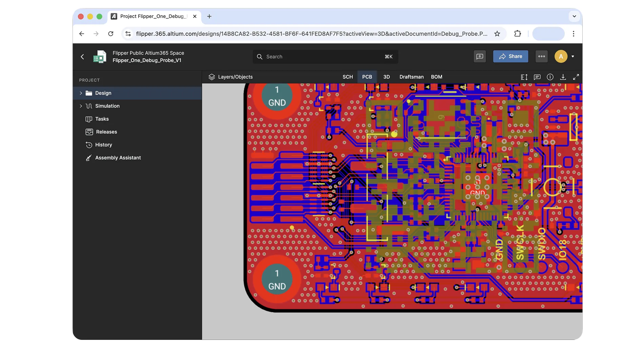Open the Draftsman tab
The width and height of the screenshot is (644, 348).
411,77
